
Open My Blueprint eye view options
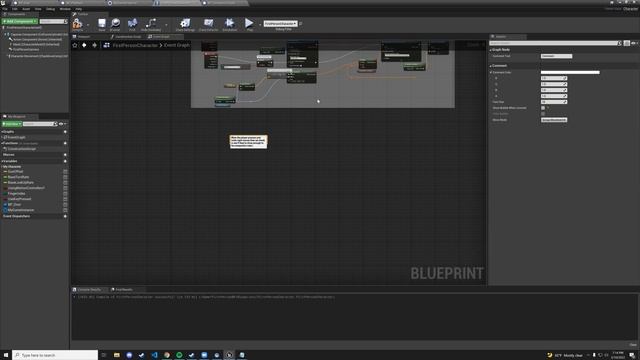[x=62, y=124]
